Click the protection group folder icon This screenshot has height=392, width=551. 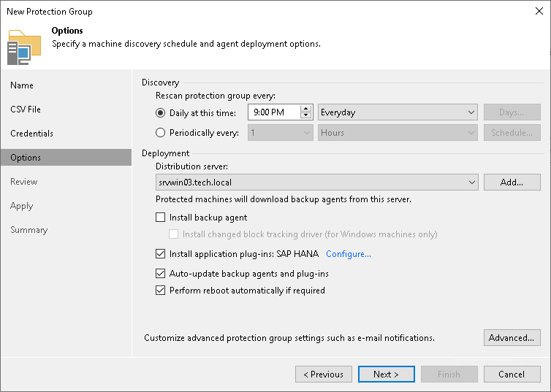tap(24, 47)
